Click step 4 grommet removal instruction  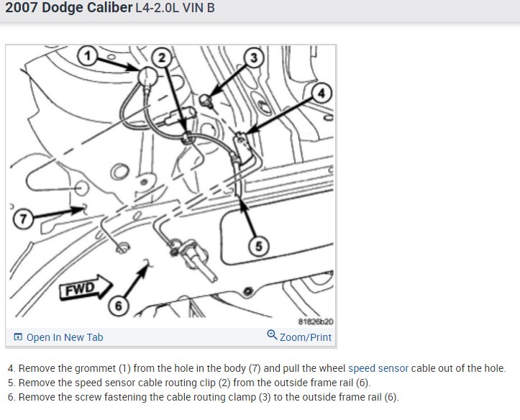point(257,368)
